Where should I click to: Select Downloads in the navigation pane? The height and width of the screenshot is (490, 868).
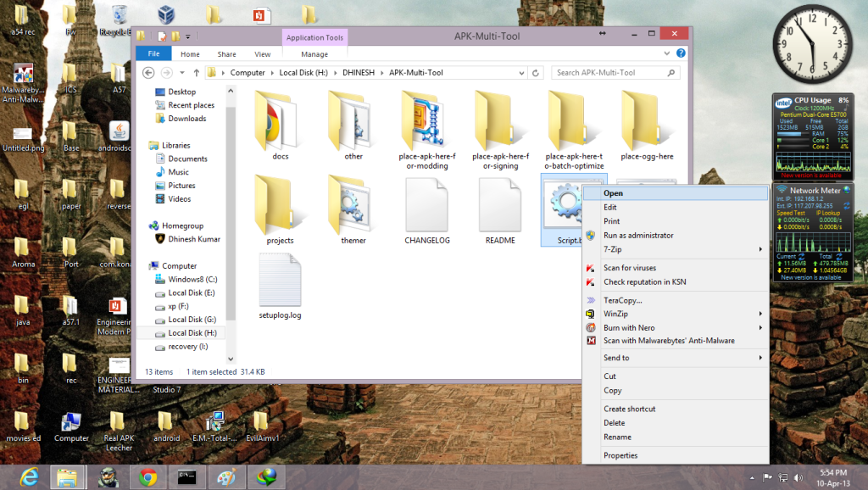click(x=187, y=119)
